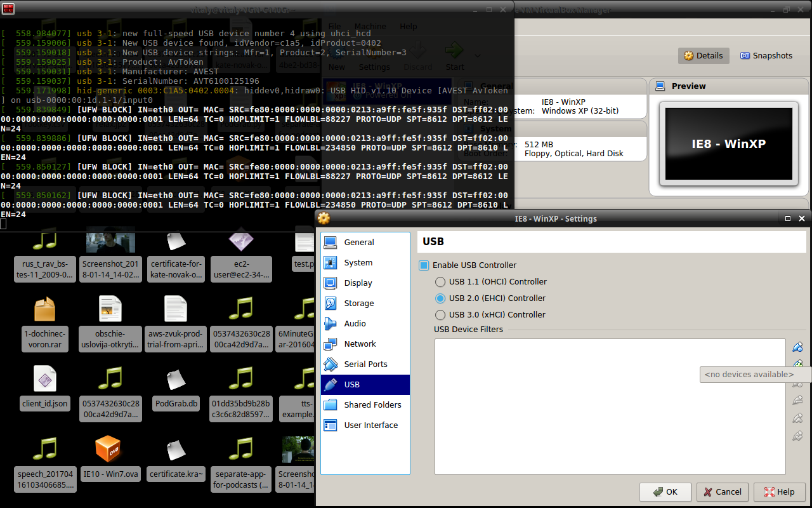Viewport: 812px width, 508px height.
Task: Select 01dd35bd9b28bc3c6c82d8597 audio file
Action: point(241,394)
